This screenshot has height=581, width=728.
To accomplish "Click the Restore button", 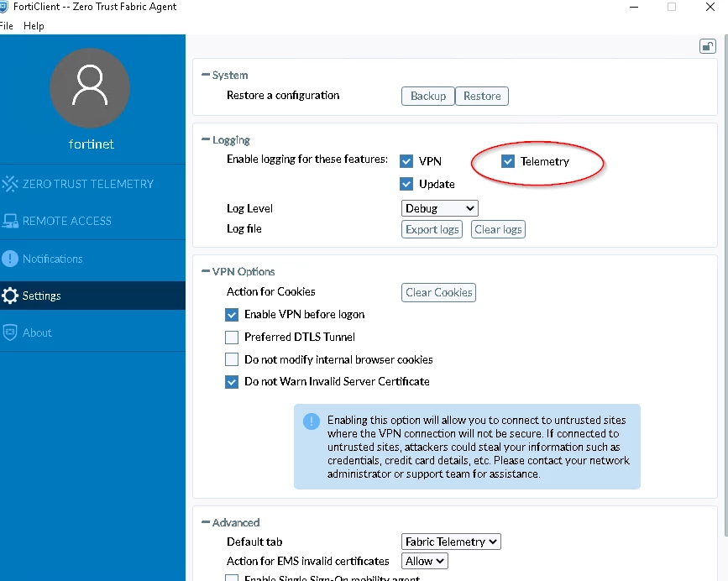I will [x=482, y=96].
